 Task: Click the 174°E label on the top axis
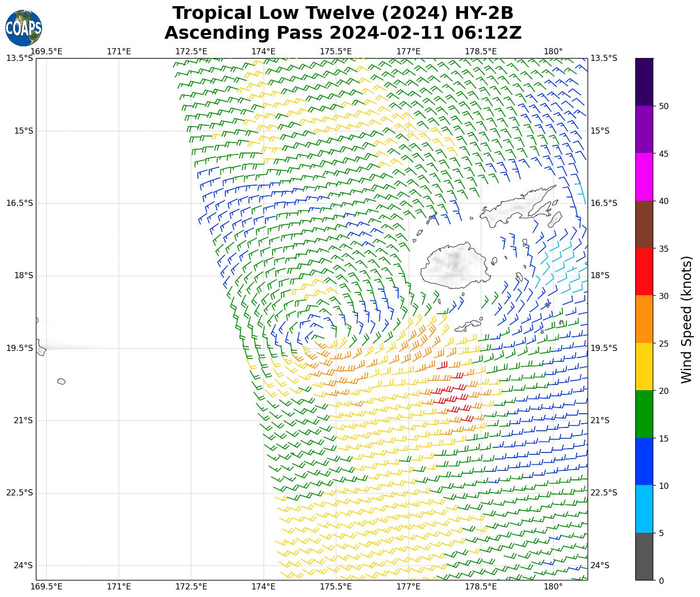[x=263, y=51]
